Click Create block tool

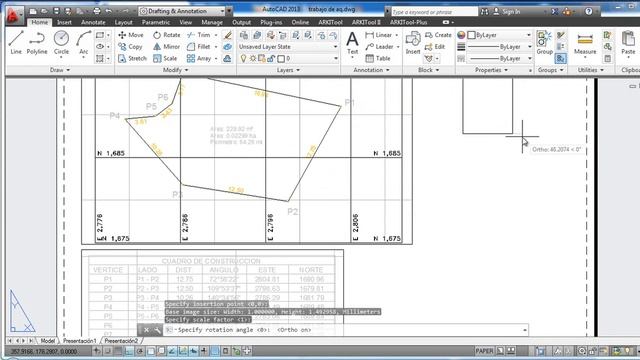point(438,35)
